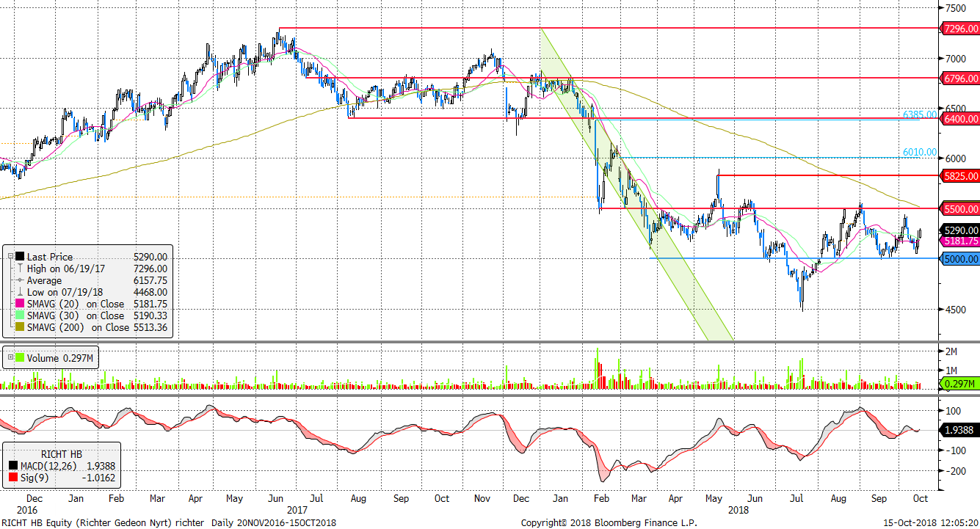Click the green 0.297M volume axis label
The image size is (980, 529).
[960, 384]
